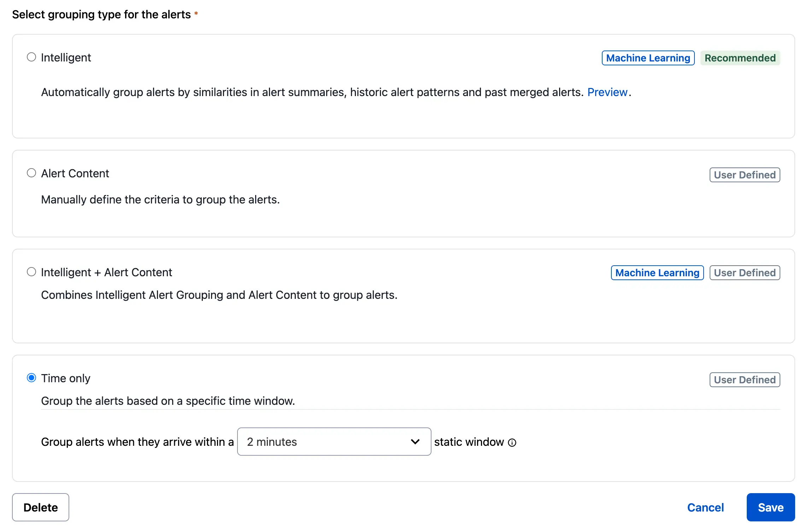
Task: Click the Alert Content label text
Action: 75,173
